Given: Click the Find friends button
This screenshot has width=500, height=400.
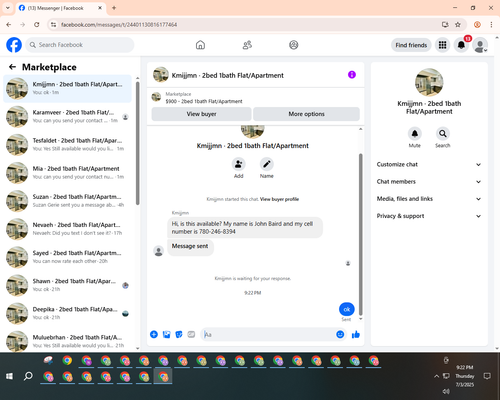Looking at the screenshot, I should pyautogui.click(x=411, y=45).
